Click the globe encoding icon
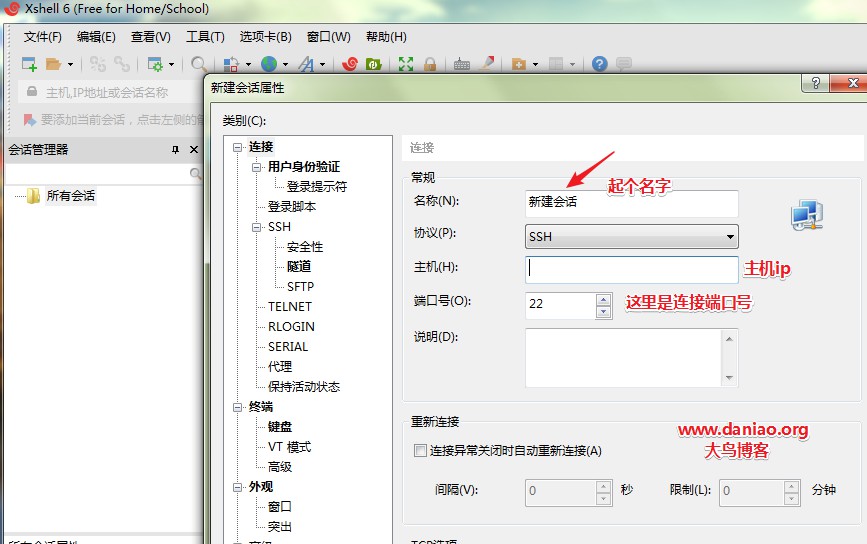Screen dimensions: 867x544 pyautogui.click(x=269, y=64)
